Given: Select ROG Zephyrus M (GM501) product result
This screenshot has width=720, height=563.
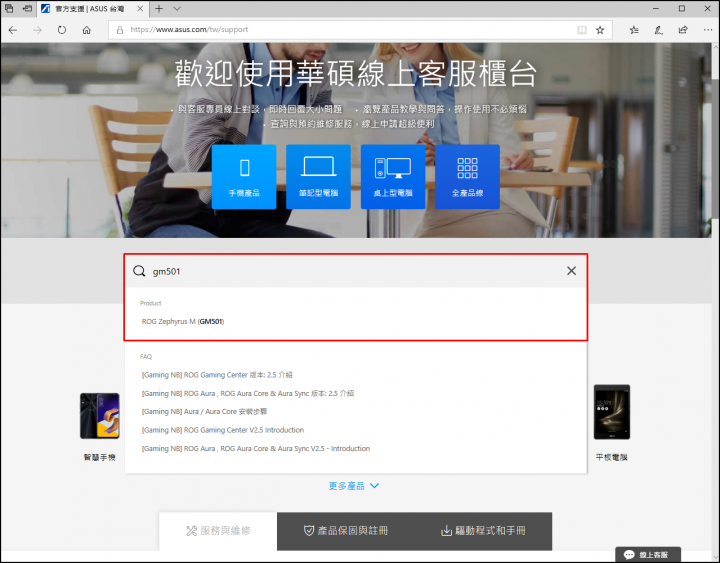Looking at the screenshot, I should pyautogui.click(x=183, y=321).
